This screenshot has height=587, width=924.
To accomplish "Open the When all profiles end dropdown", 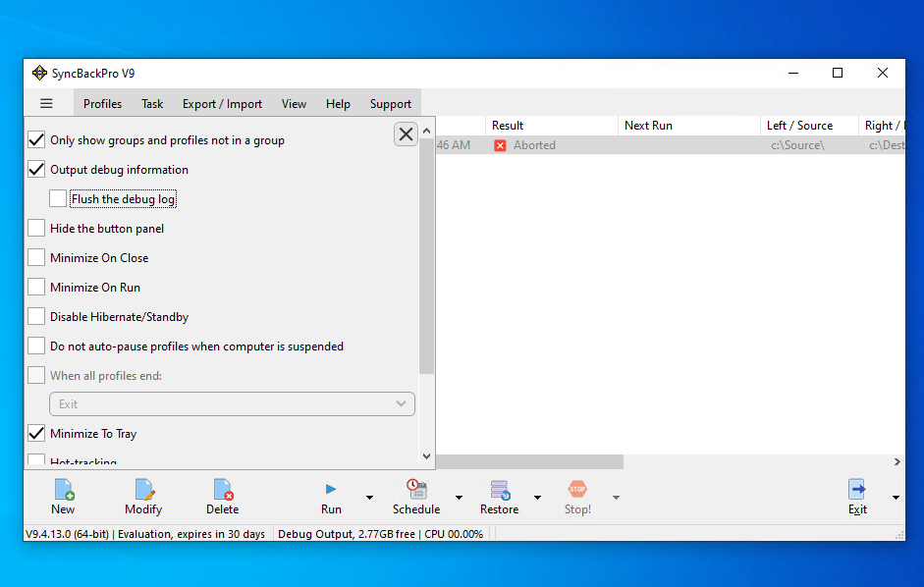I will click(232, 404).
